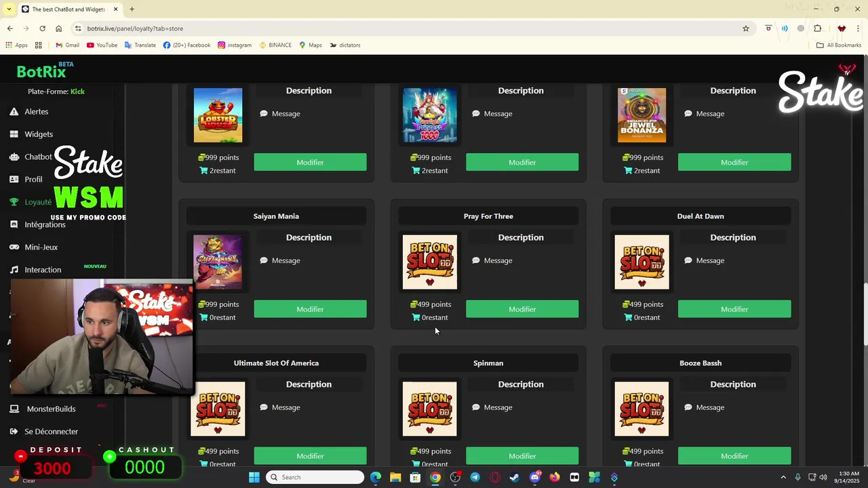Click Modifier on the Duel At Dawn card
The image size is (868, 488).
point(734,309)
